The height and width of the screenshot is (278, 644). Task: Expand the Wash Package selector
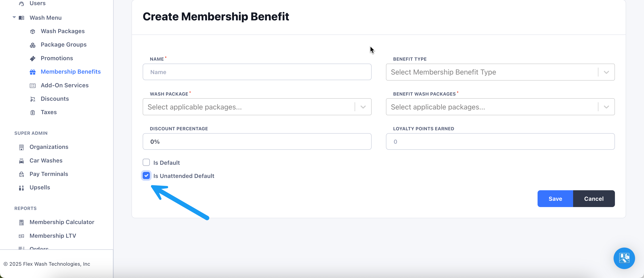pos(257,107)
